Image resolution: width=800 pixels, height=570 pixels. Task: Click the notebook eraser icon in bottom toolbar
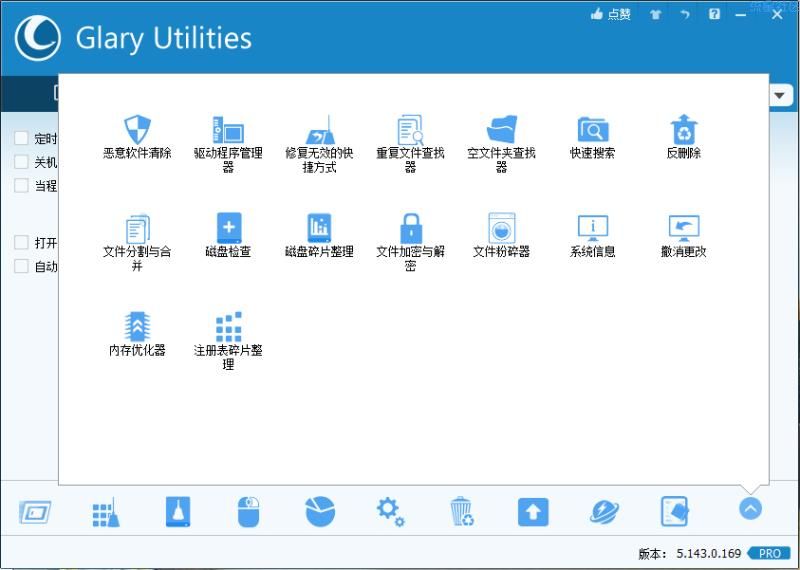(x=674, y=511)
